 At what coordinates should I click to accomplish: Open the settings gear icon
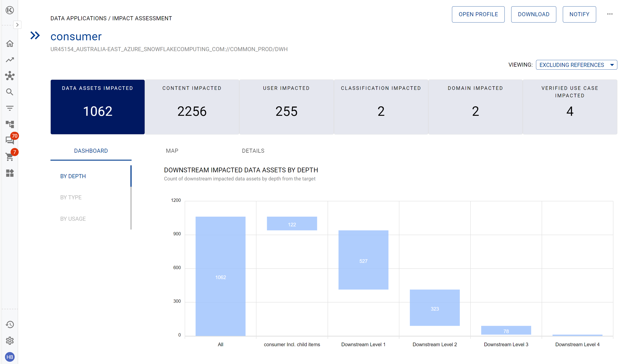(10, 341)
